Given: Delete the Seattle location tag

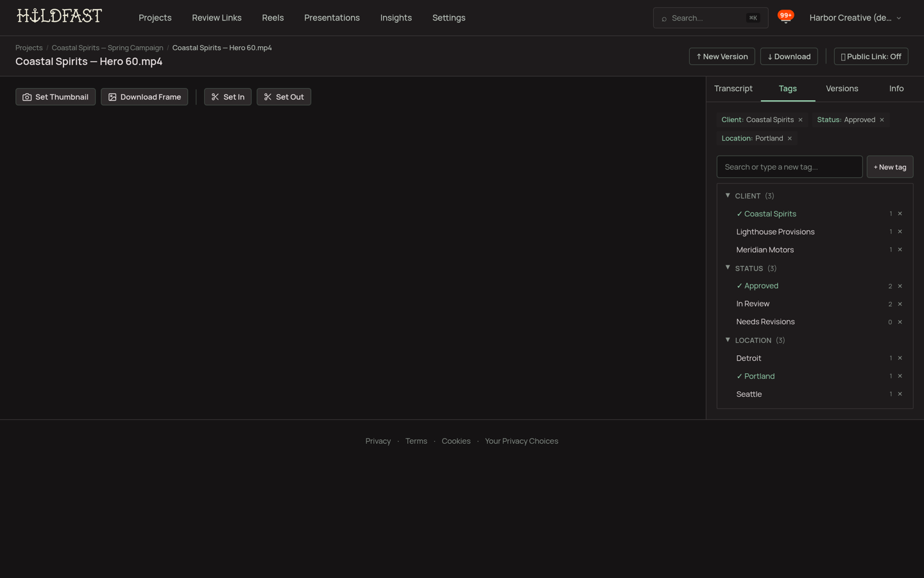Looking at the screenshot, I should click(900, 394).
